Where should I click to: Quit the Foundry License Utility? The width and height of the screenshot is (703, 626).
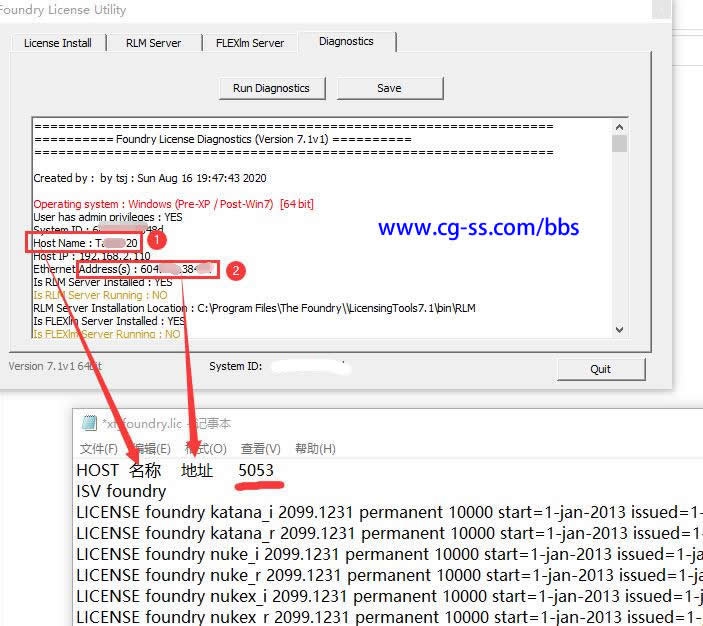click(600, 369)
